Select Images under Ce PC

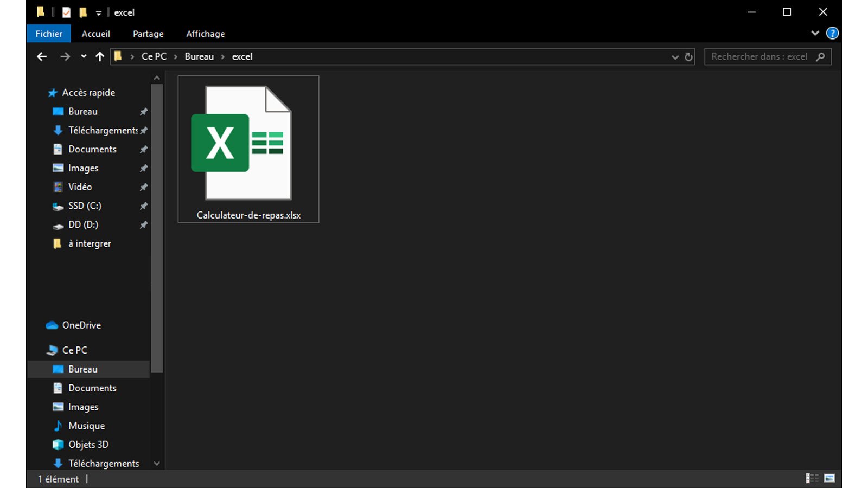click(83, 407)
